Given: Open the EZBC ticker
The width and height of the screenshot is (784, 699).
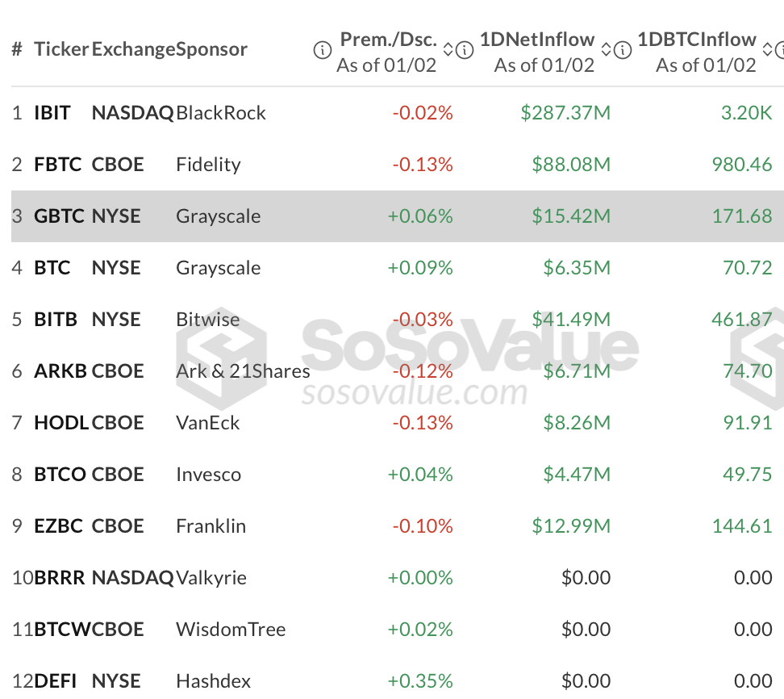Looking at the screenshot, I should 58,526.
